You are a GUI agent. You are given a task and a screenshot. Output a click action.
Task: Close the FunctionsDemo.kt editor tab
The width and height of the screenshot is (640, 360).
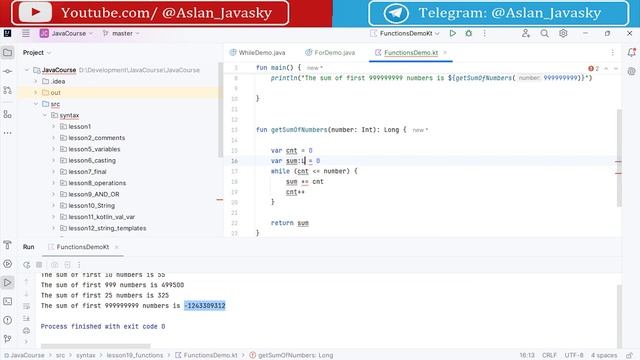tap(445, 53)
